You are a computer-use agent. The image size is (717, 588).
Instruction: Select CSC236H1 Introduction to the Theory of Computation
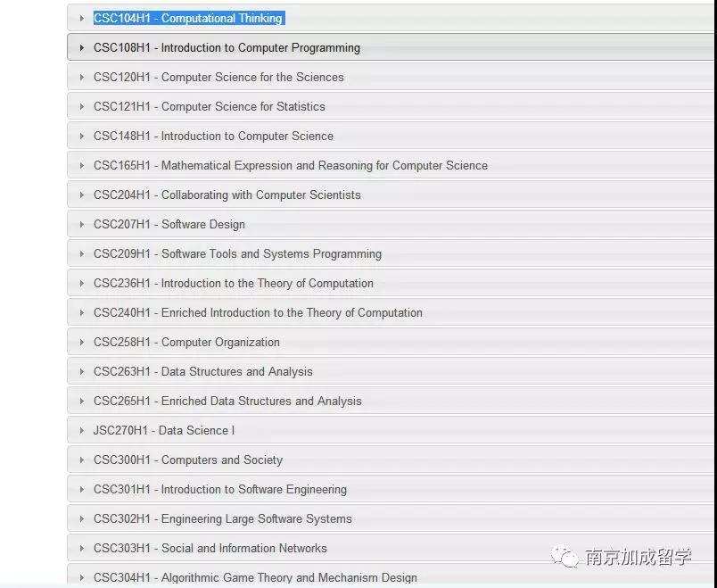234,283
